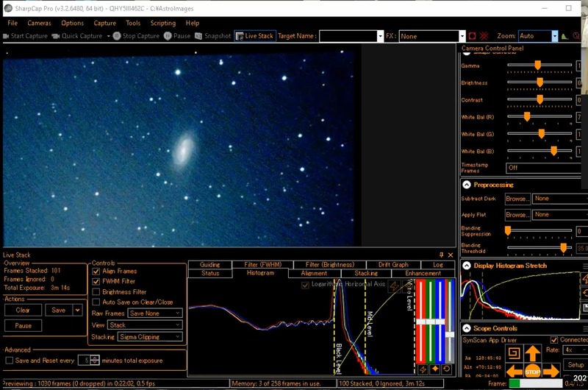Click the scope move up arrow
The height and width of the screenshot is (390, 588).
click(x=532, y=352)
